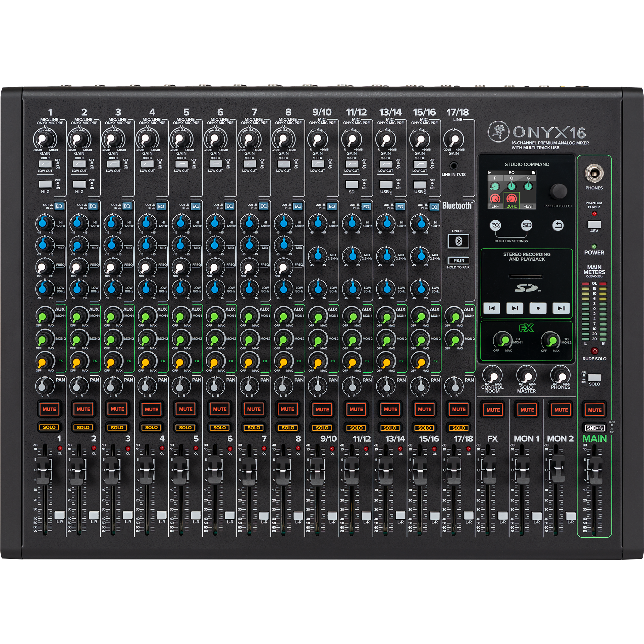The image size is (644, 644).
Task: Toggle the 48V phantom power switch
Action: [x=594, y=224]
